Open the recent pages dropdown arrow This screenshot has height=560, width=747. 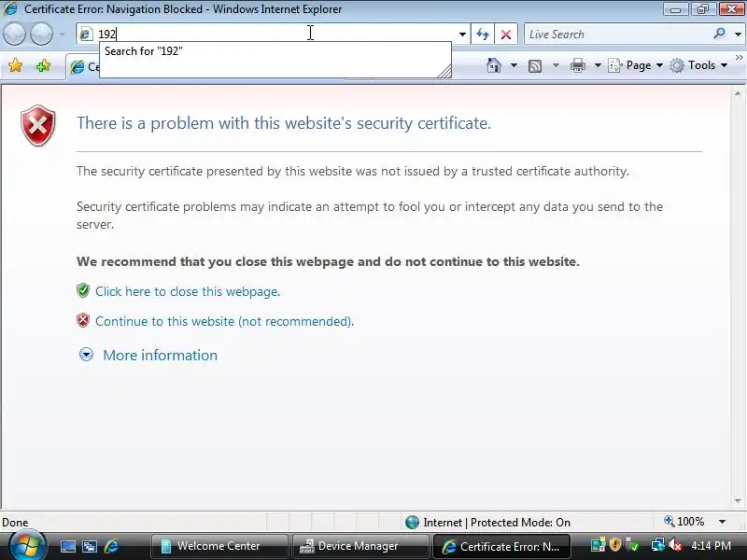(63, 35)
